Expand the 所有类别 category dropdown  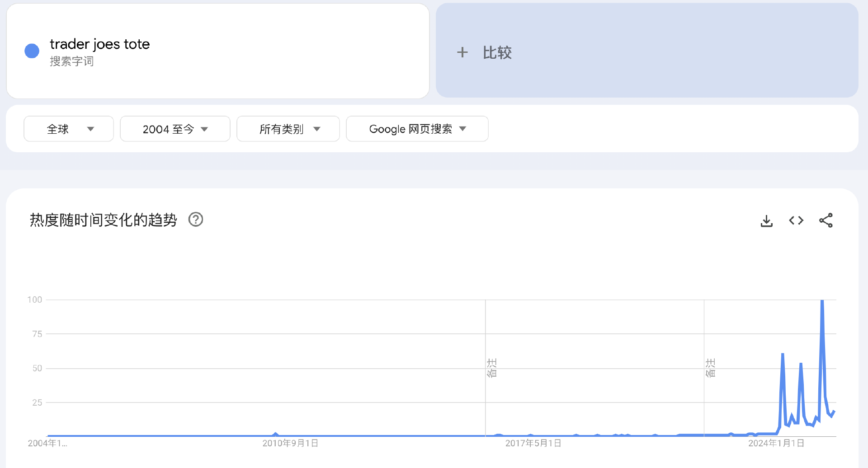point(288,129)
